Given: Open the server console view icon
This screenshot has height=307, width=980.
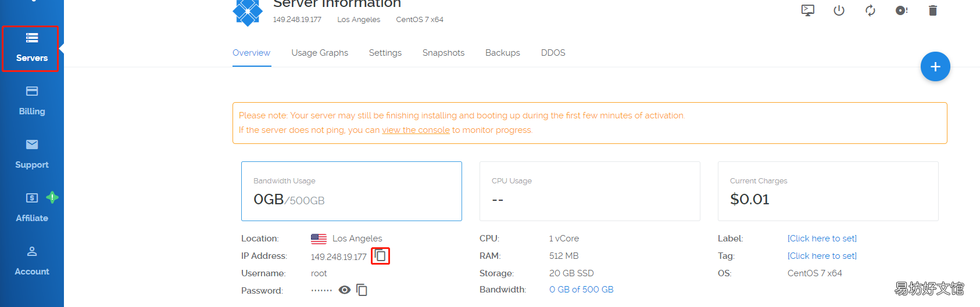Looking at the screenshot, I should tap(808, 10).
